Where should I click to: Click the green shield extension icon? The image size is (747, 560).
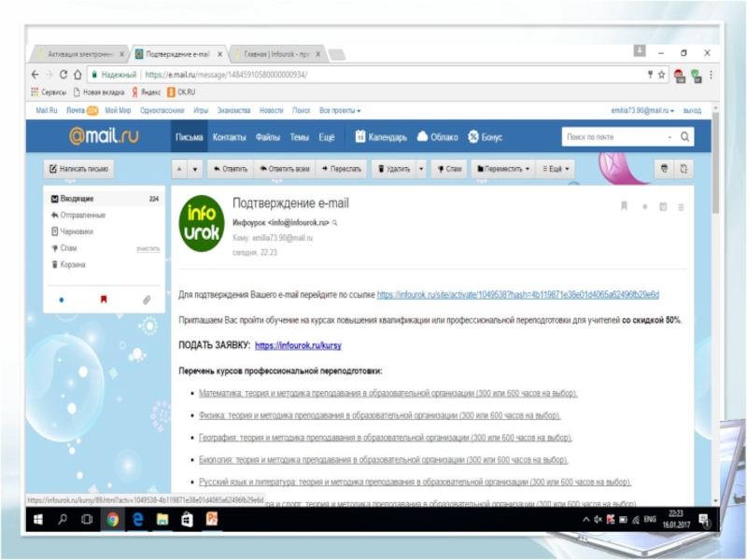coord(697,76)
